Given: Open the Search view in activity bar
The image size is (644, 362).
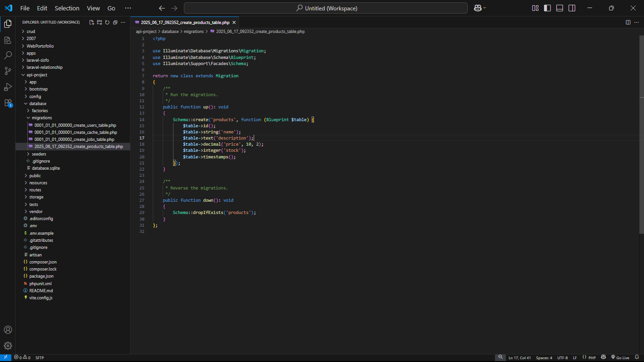Looking at the screenshot, I should 8,55.
